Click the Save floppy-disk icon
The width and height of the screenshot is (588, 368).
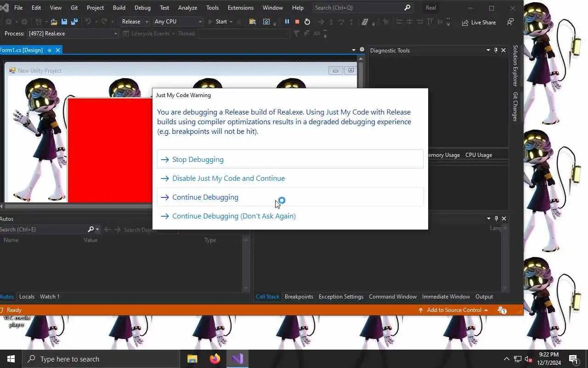64,22
